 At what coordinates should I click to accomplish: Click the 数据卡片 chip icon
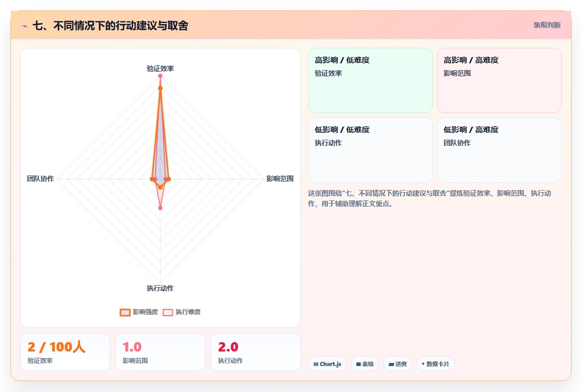pos(423,364)
